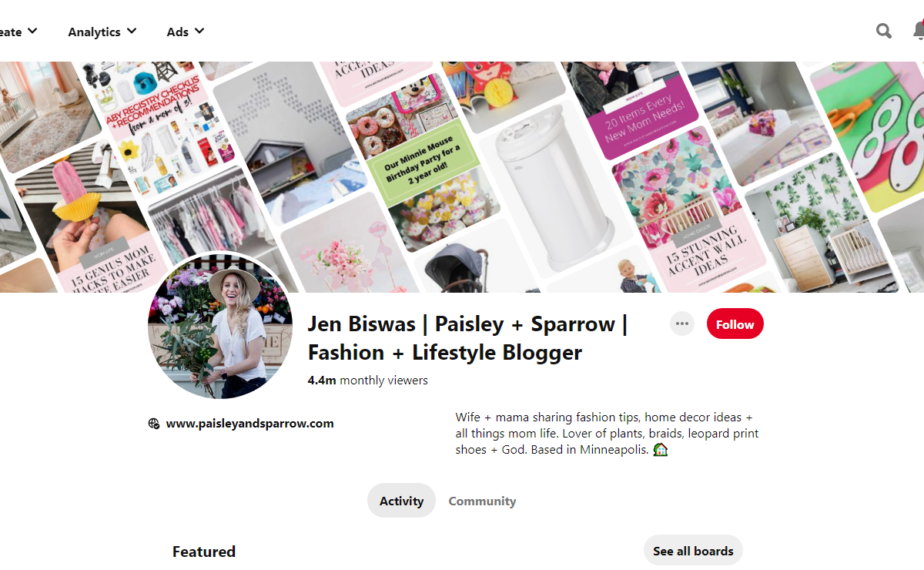Click the search magnifier icon
The height and width of the screenshot is (570, 924).
884,31
